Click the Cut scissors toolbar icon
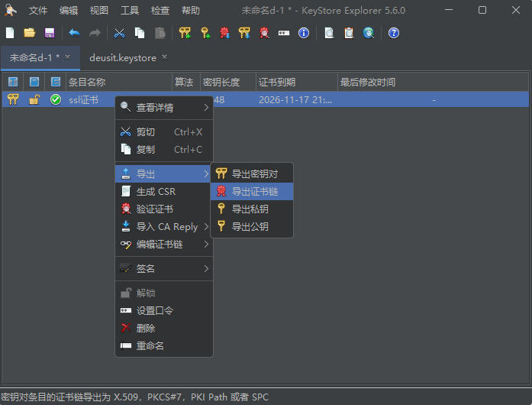 point(120,33)
